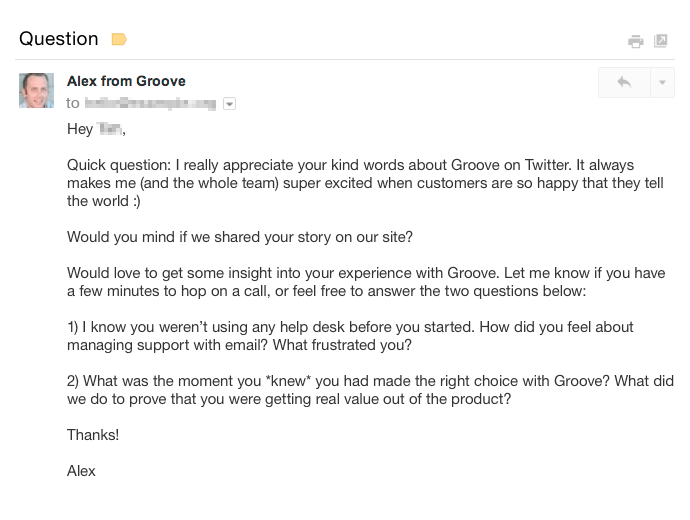Screen dimensions: 690x520
Task: Click the Question subject heading
Action: 59,39
